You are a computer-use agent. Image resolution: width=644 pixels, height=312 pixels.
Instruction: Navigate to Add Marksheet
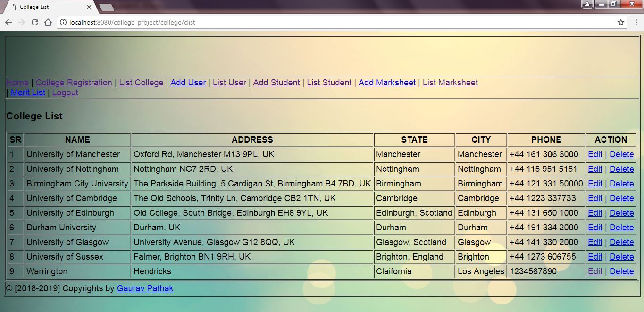click(387, 82)
